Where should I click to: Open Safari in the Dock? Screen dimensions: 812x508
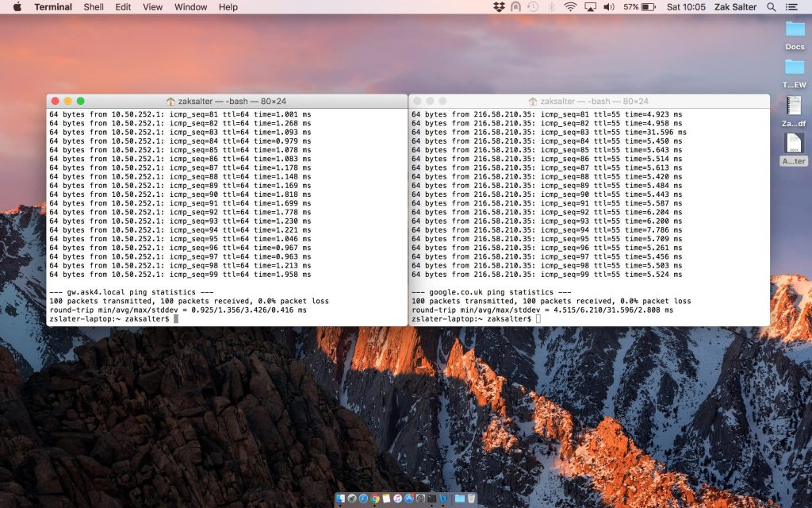point(363,498)
